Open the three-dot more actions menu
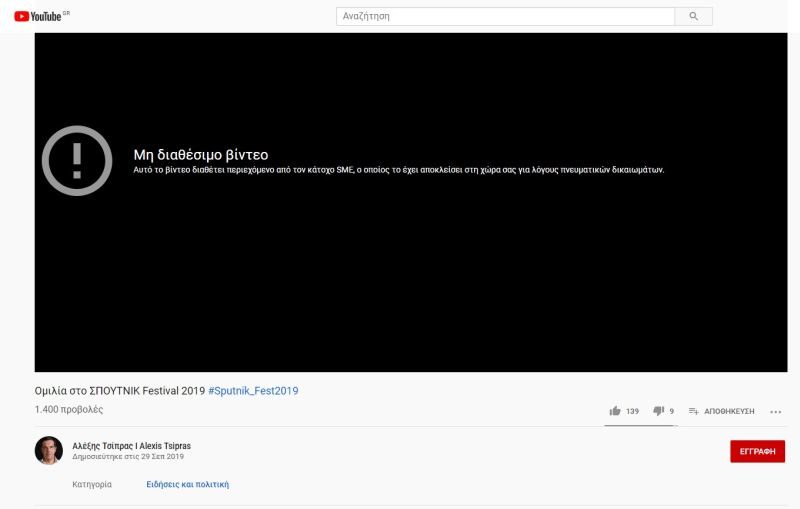Image resolution: width=800 pixels, height=509 pixels. (x=775, y=411)
